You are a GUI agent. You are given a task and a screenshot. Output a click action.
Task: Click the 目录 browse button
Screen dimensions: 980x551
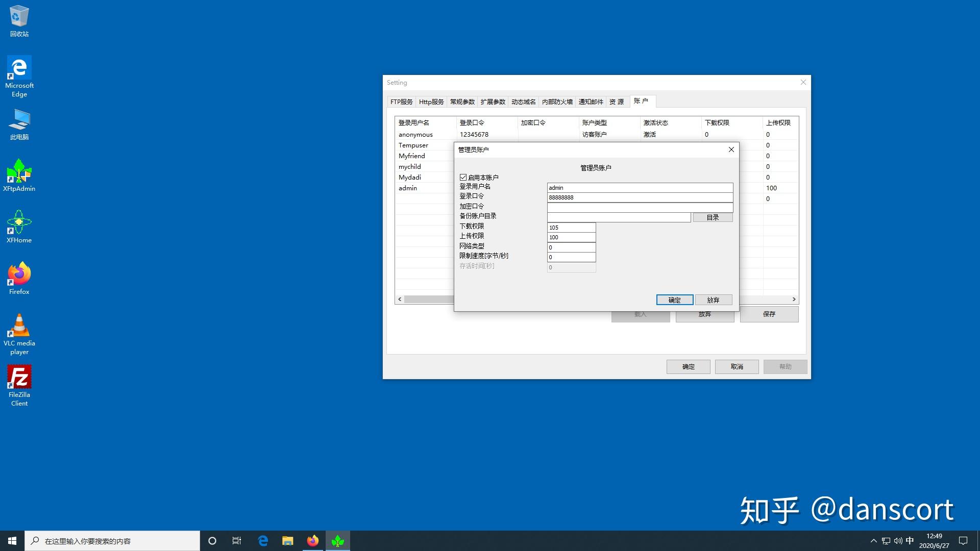713,217
